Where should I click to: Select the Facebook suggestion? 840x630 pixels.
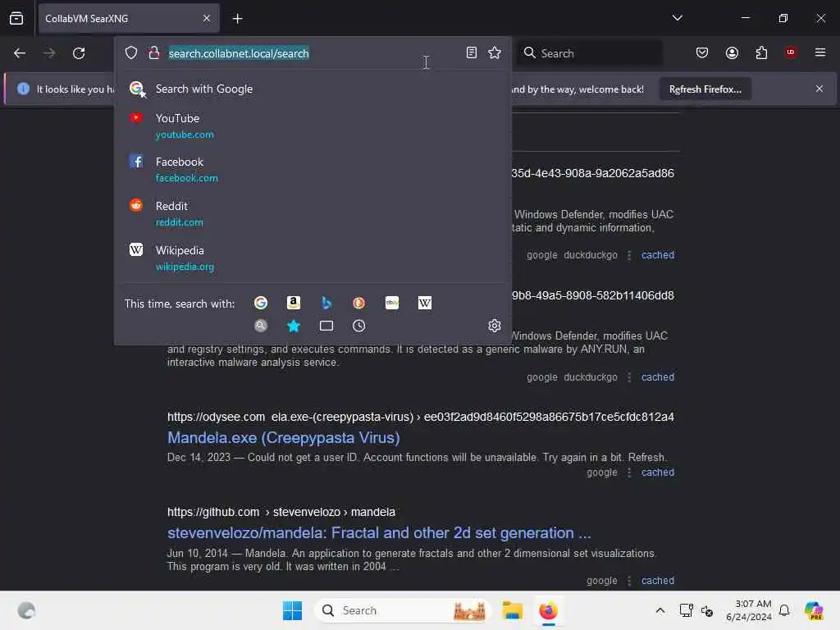click(x=313, y=169)
